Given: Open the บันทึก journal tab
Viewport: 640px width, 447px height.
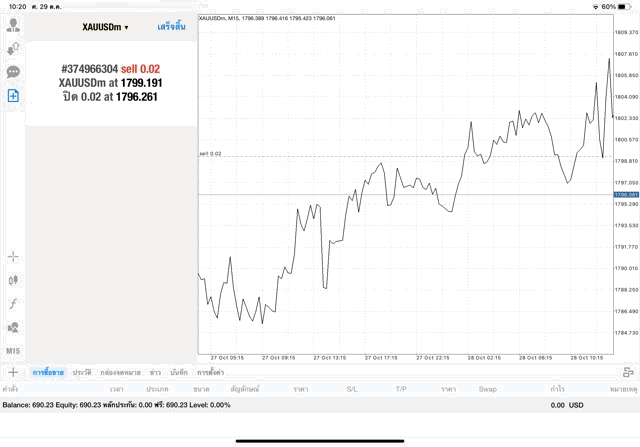Looking at the screenshot, I should pos(179,372).
